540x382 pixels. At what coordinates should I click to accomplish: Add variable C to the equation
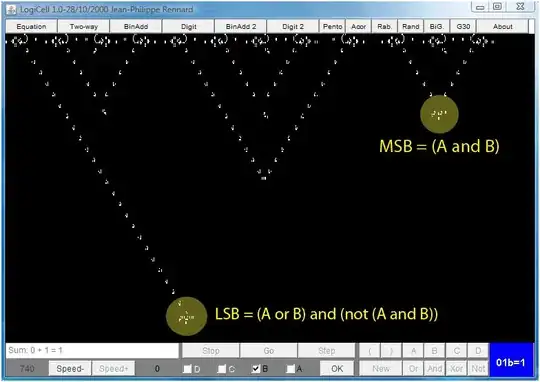457,351
